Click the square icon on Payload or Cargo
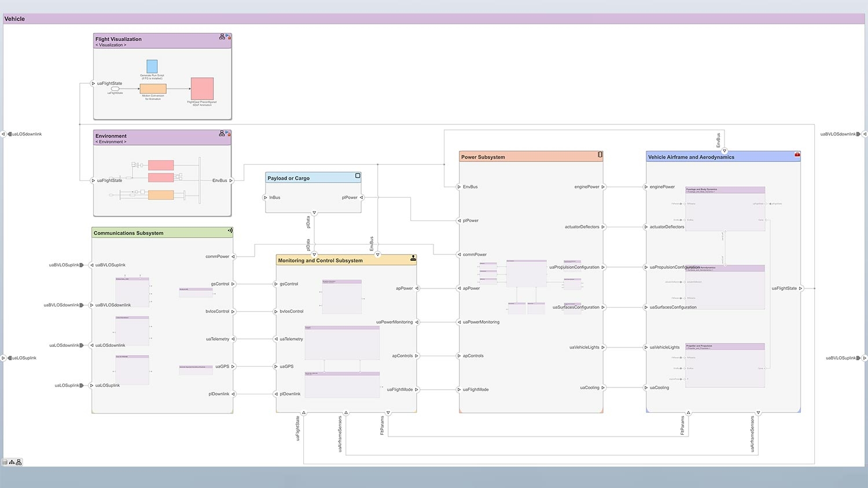Screen dimensions: 868x488 [x=358, y=176]
